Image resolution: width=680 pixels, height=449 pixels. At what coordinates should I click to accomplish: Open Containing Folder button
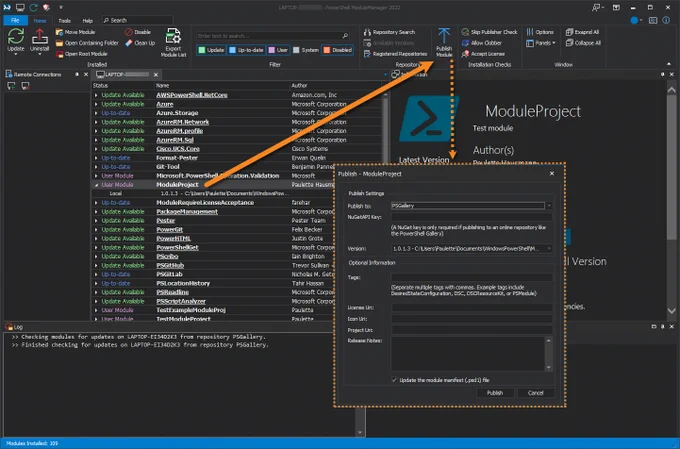(x=87, y=43)
